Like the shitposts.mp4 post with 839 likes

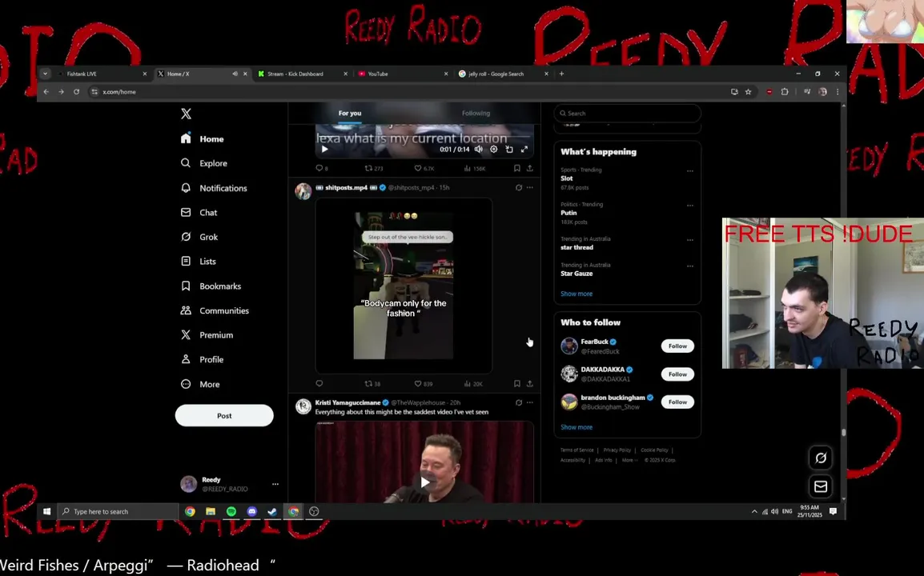423,383
